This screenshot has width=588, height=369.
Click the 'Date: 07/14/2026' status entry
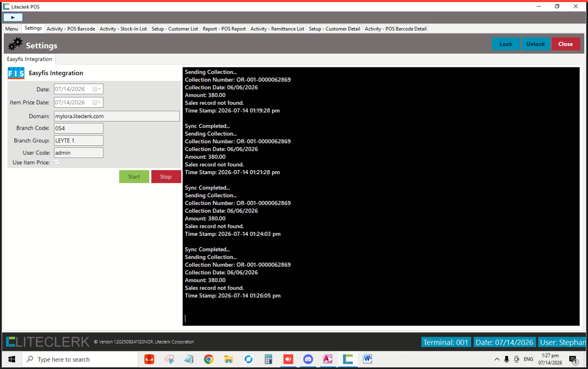click(x=505, y=342)
